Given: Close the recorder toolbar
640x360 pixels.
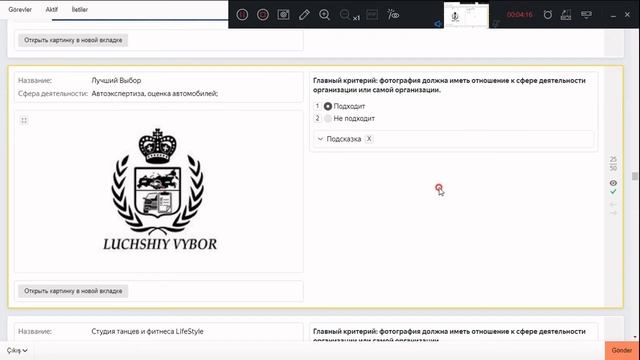Looking at the screenshot, I should (627, 15).
